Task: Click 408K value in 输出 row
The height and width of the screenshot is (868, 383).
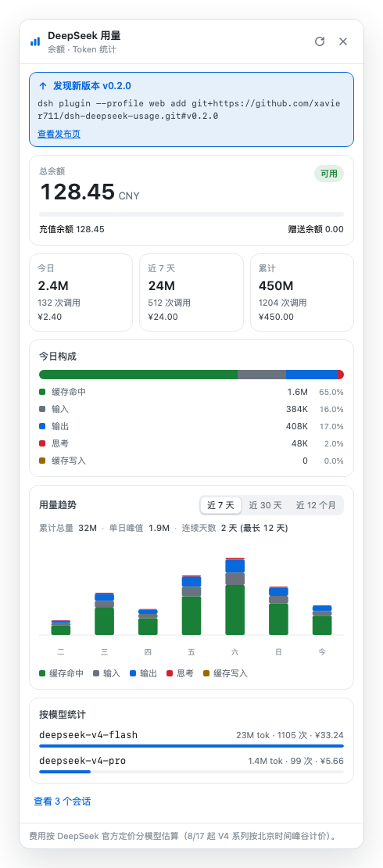Action: point(296,426)
